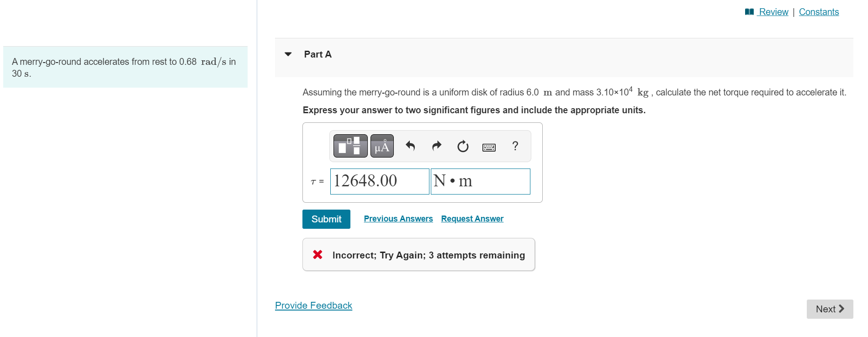Open the templates fraction tool
868x337 pixels.
pyautogui.click(x=350, y=146)
